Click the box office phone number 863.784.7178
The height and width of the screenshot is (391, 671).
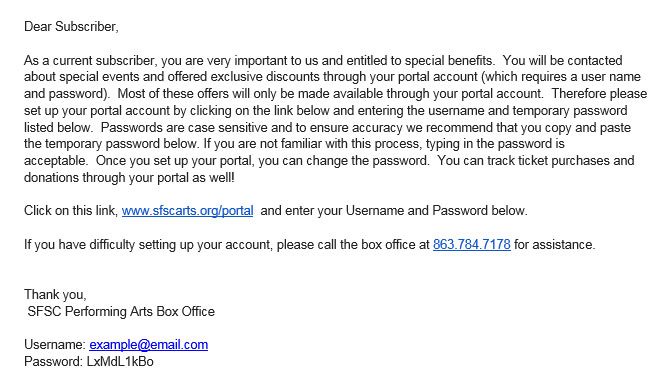(x=472, y=245)
